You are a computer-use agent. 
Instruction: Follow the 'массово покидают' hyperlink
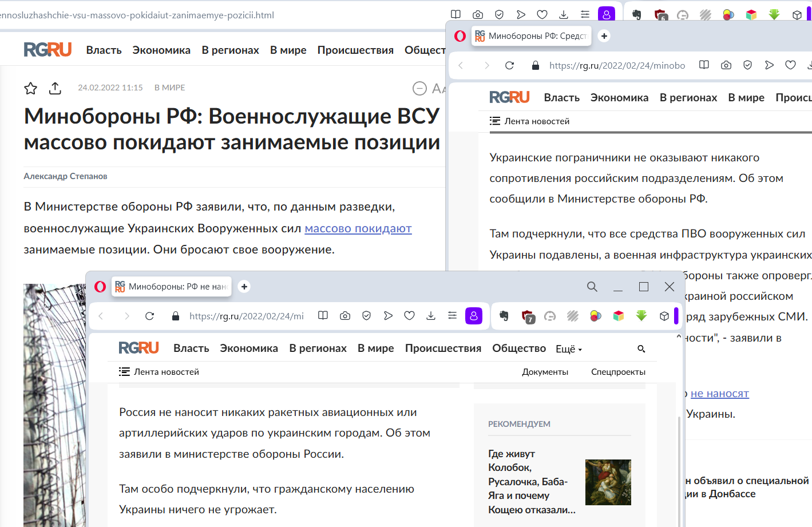click(358, 228)
